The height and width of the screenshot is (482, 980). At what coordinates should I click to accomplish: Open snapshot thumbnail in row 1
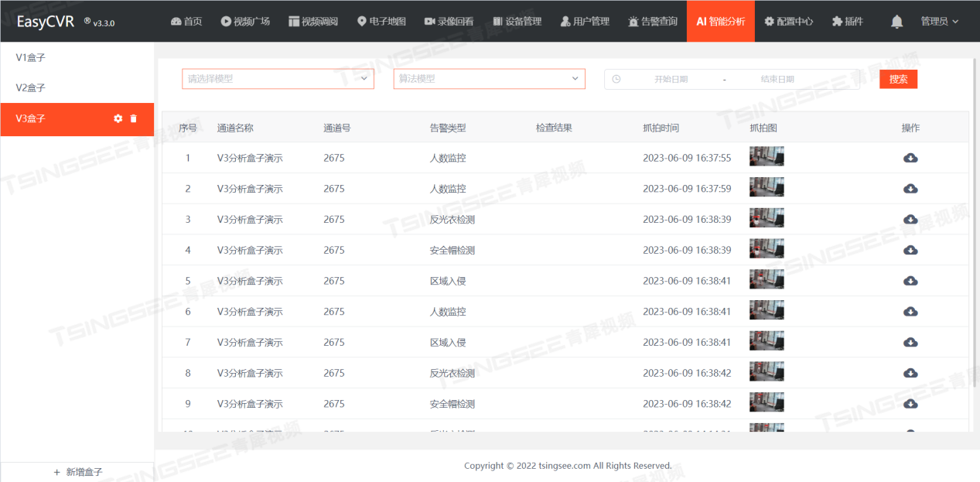pos(767,156)
